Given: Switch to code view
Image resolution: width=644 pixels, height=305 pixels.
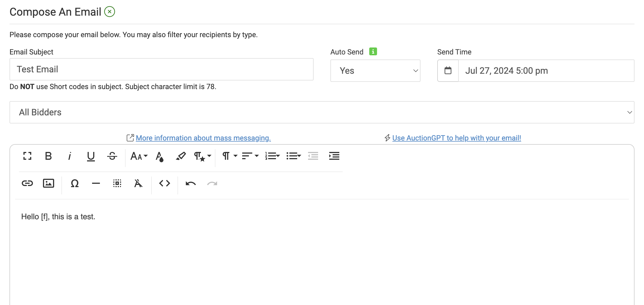Looking at the screenshot, I should 165,183.
